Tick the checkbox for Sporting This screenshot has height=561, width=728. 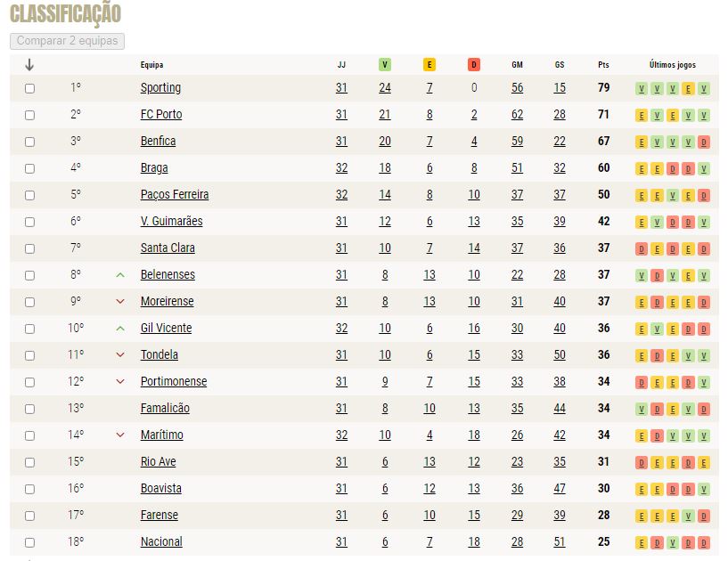coord(29,88)
